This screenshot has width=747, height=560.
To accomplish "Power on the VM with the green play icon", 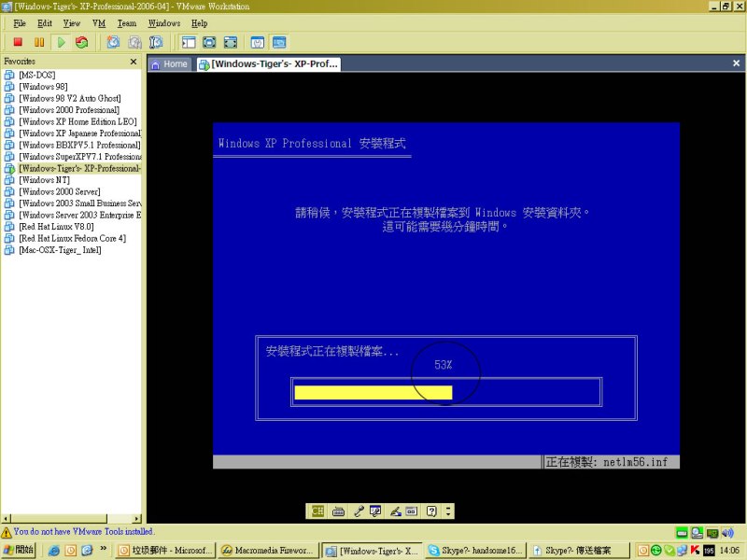I will pos(61,42).
